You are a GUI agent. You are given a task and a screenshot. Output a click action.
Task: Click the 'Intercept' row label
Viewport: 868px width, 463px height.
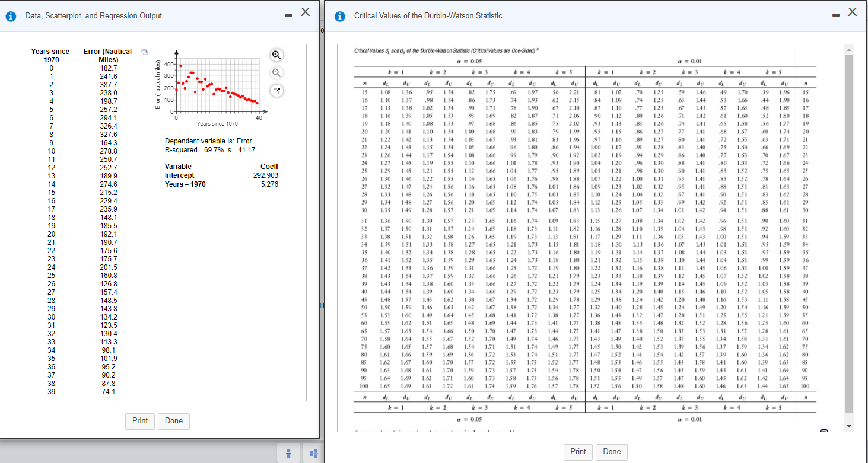(x=179, y=175)
